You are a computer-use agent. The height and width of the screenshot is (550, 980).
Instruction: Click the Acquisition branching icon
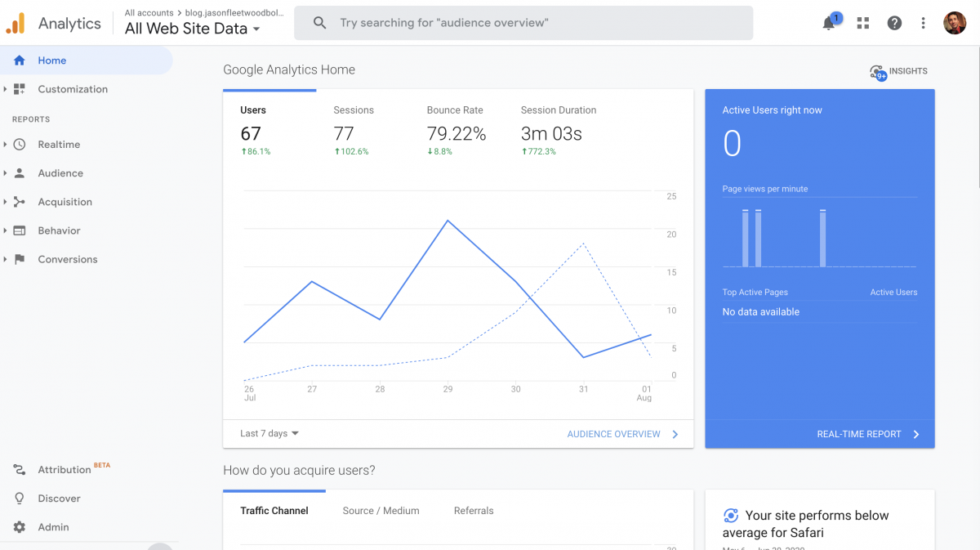[20, 202]
